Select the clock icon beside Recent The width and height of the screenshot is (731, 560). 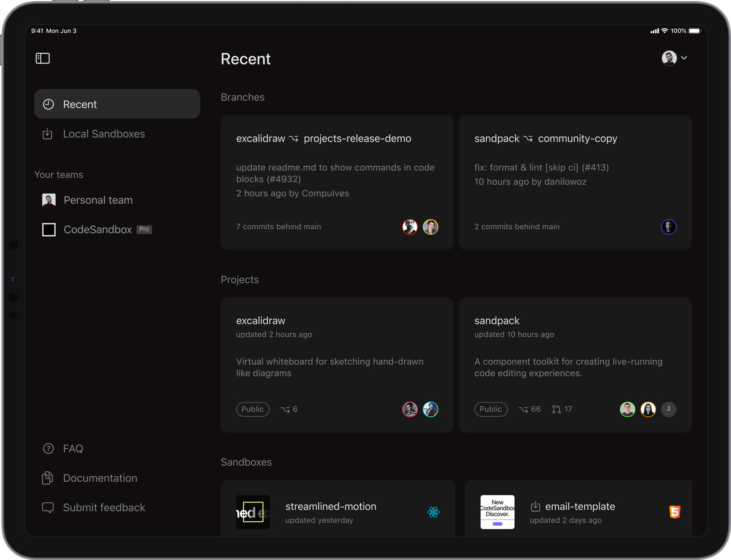coord(48,104)
